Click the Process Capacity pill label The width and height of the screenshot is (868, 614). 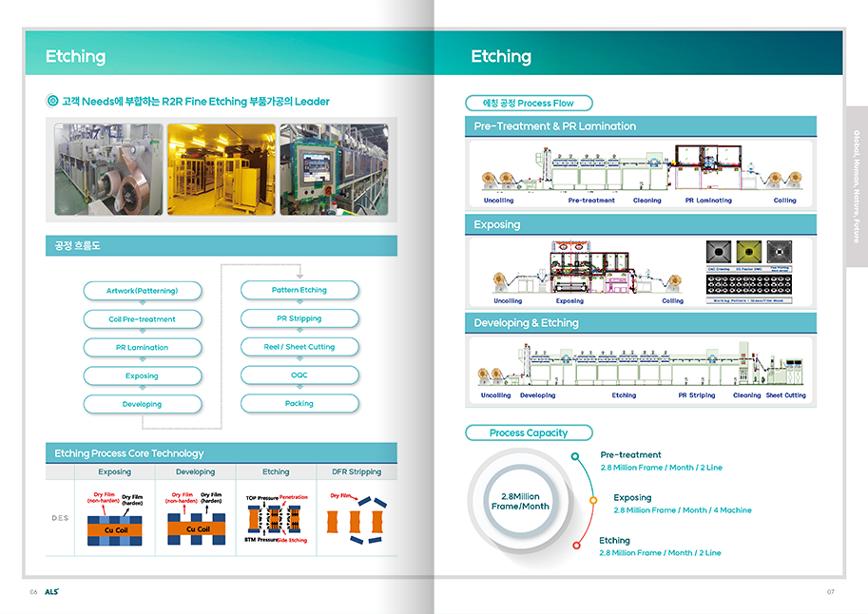coord(529,432)
